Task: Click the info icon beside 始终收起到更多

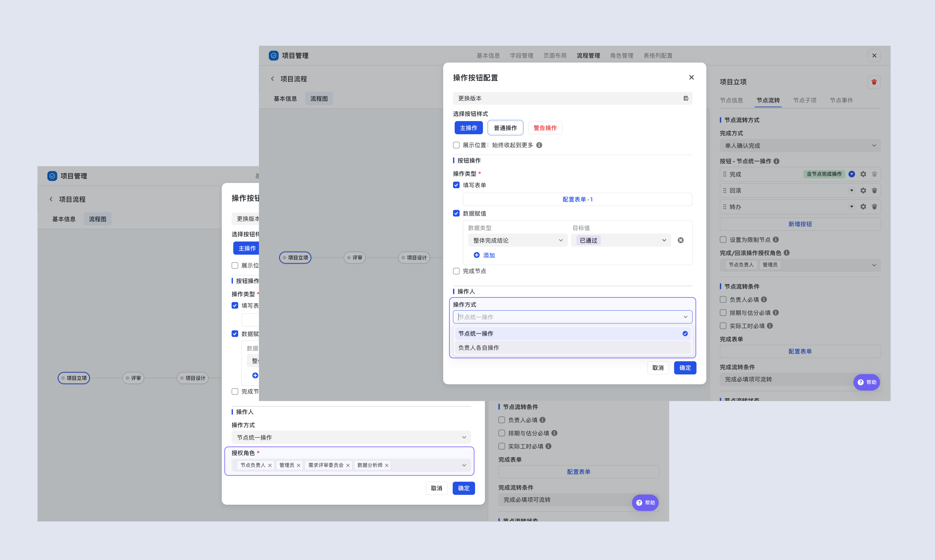Action: click(x=539, y=145)
